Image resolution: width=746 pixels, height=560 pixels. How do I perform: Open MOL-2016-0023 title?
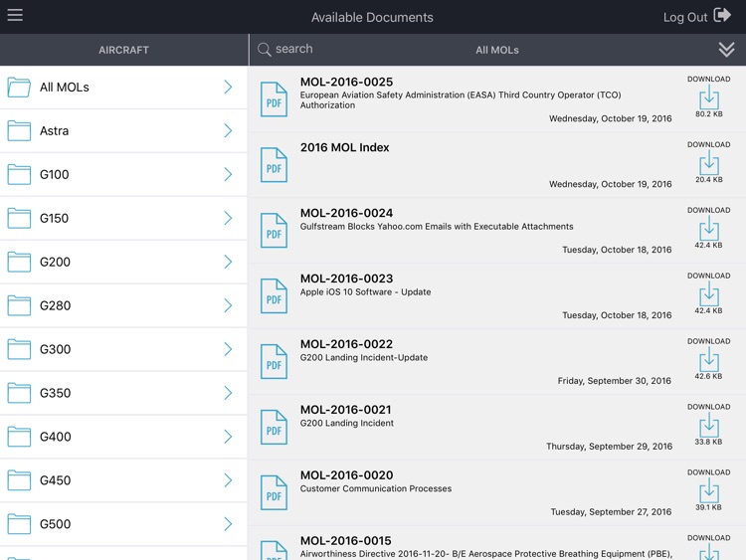point(346,279)
